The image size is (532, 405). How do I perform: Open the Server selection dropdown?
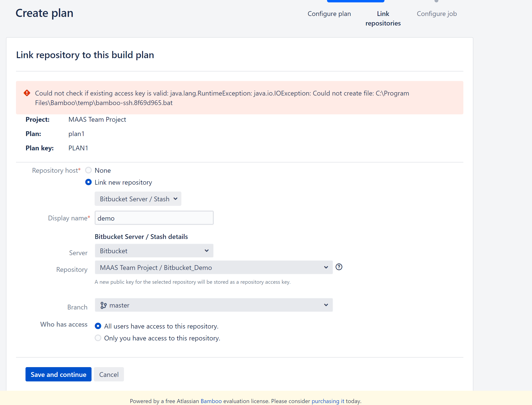[x=154, y=251]
